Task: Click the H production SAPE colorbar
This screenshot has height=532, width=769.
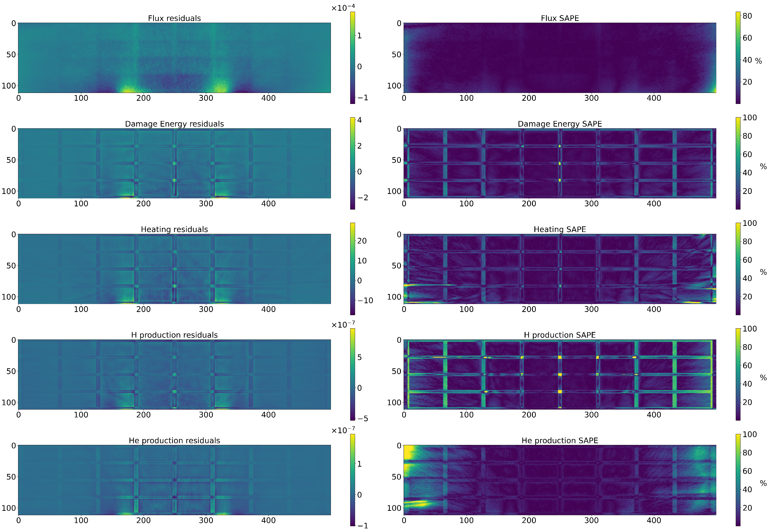Action: [738, 374]
